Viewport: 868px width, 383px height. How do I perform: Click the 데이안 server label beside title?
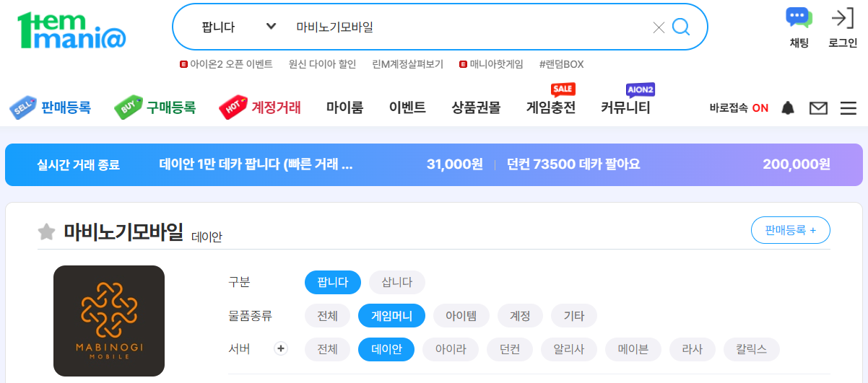tap(207, 237)
